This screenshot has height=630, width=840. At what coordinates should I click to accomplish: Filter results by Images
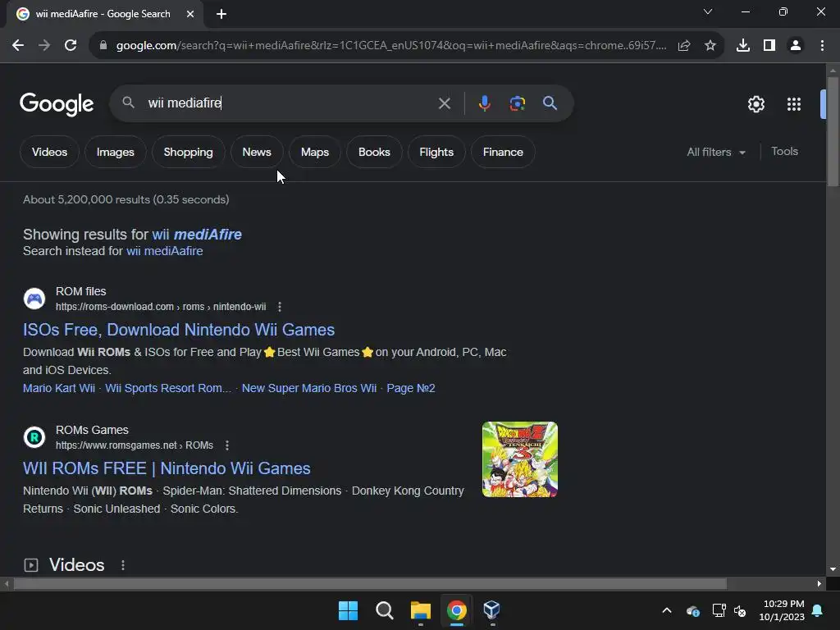point(115,152)
